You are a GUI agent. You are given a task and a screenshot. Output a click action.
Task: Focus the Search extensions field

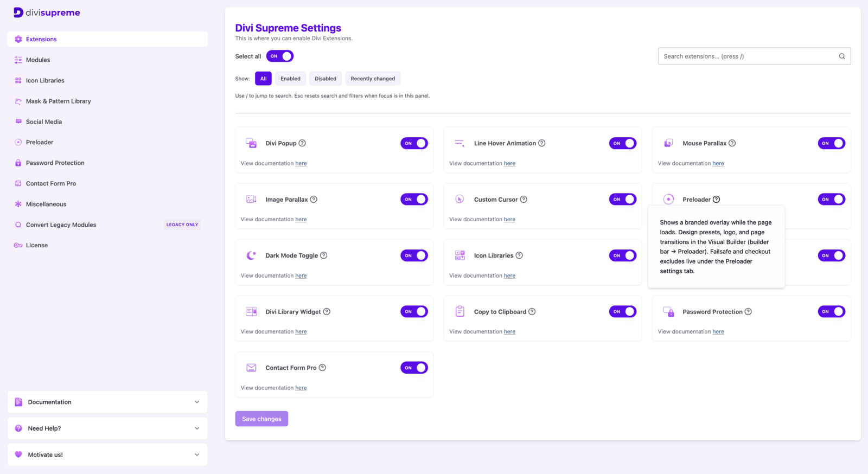click(754, 56)
